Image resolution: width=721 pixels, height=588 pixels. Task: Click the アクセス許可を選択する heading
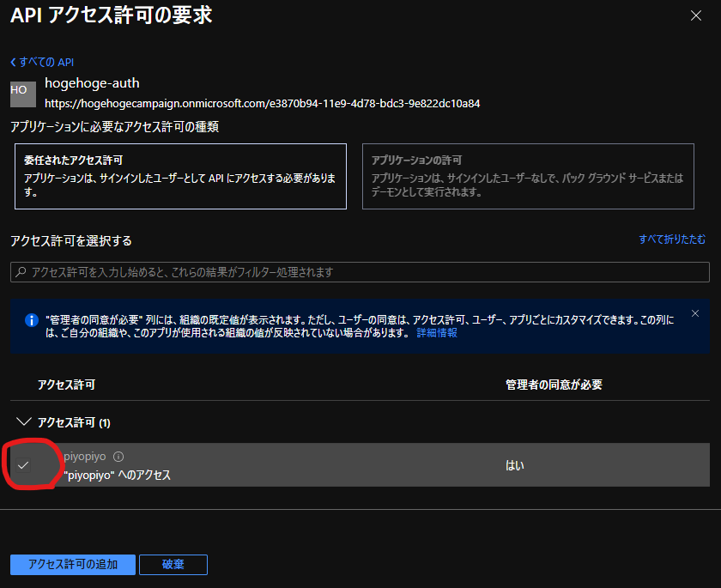71,241
